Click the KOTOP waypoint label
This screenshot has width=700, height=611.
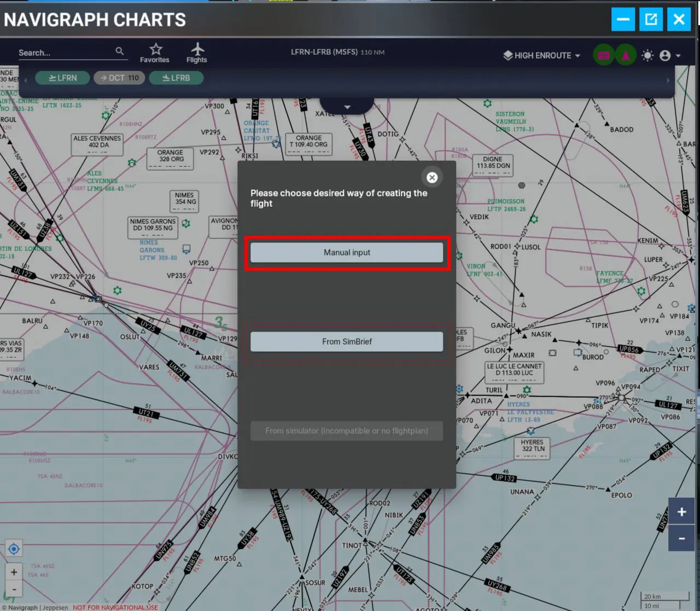(x=142, y=586)
